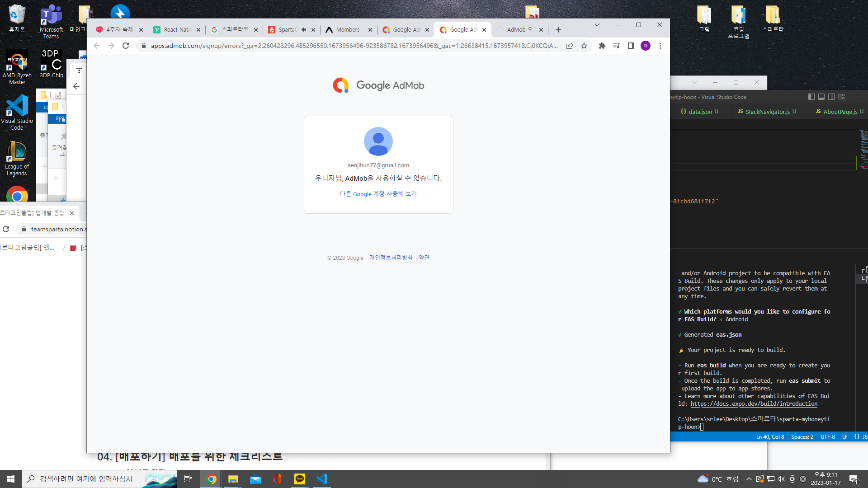Change encoding via UTF-8 status item
This screenshot has height=488, width=868.
(827, 437)
